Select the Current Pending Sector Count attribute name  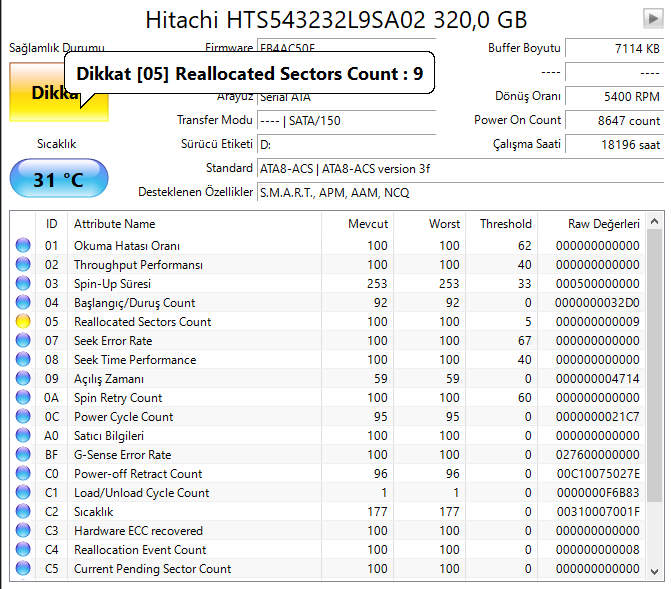point(152,569)
